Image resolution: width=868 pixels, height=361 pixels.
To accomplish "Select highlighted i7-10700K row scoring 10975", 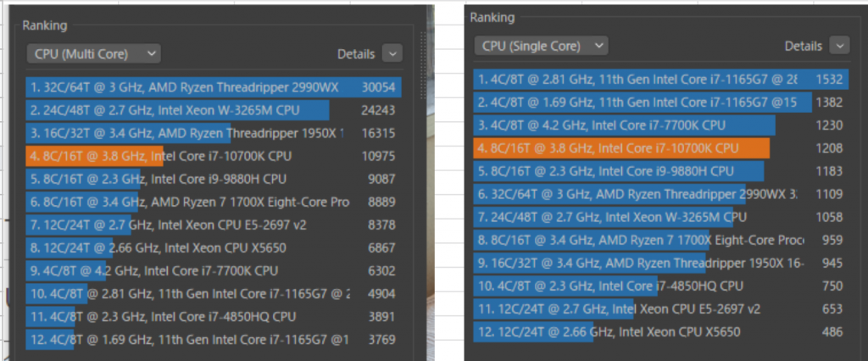I will click(x=214, y=156).
